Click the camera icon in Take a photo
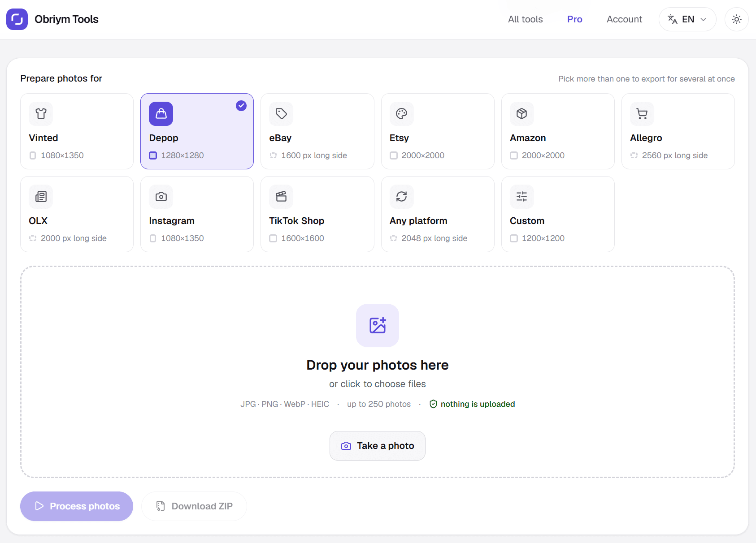The height and width of the screenshot is (543, 756). [x=346, y=446]
